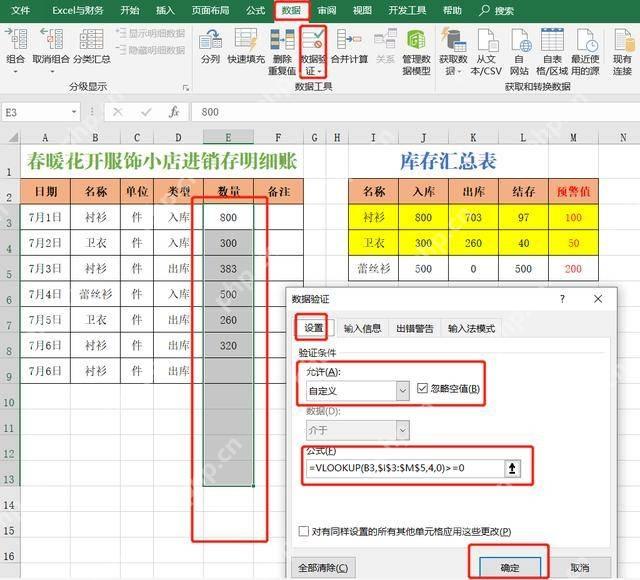Cancel formula entry with X icon
This screenshot has height=580, width=640.
point(118,112)
